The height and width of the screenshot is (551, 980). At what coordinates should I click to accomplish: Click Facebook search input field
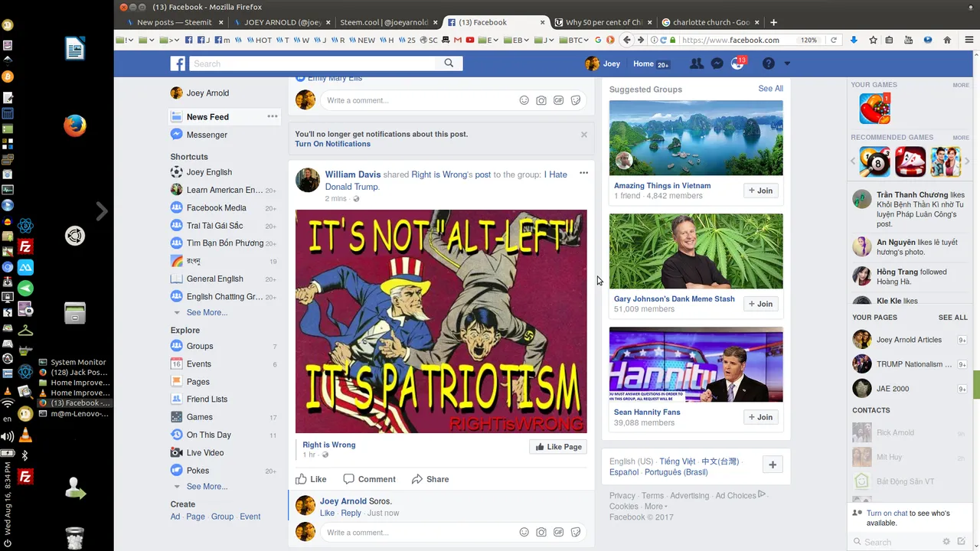(313, 64)
